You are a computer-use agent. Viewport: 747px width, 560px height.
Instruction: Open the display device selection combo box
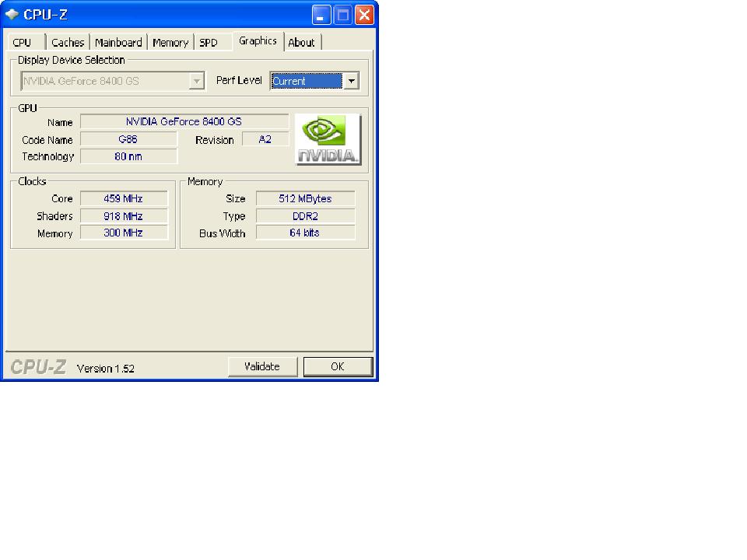pyautogui.click(x=112, y=81)
